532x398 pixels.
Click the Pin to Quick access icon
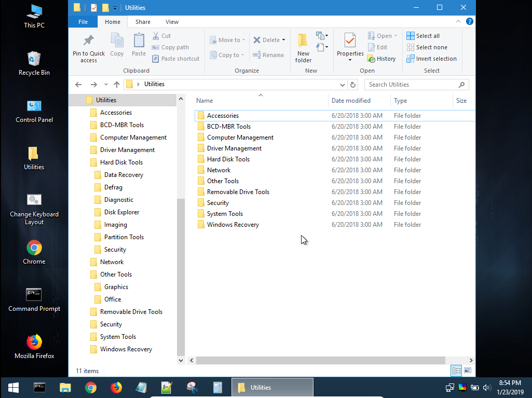tap(88, 41)
